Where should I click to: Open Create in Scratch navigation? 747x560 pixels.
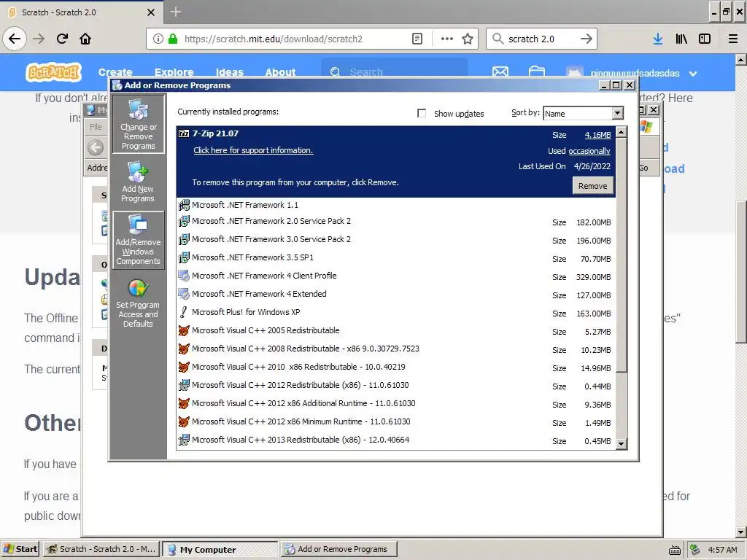tap(115, 72)
